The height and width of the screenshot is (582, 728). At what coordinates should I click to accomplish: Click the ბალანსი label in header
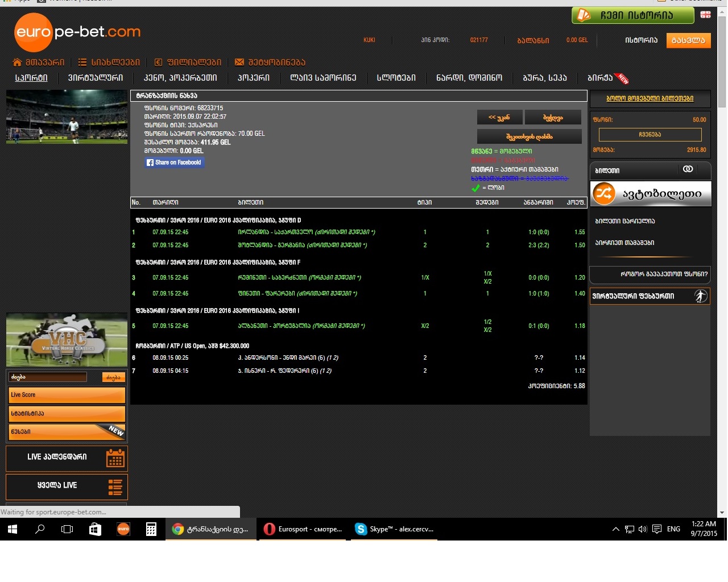click(533, 40)
